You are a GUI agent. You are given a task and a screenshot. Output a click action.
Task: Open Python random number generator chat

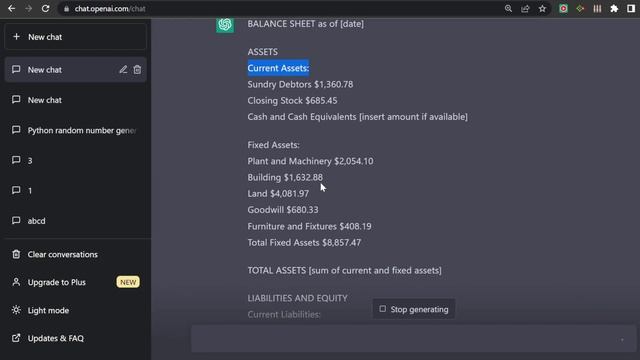tap(76, 130)
